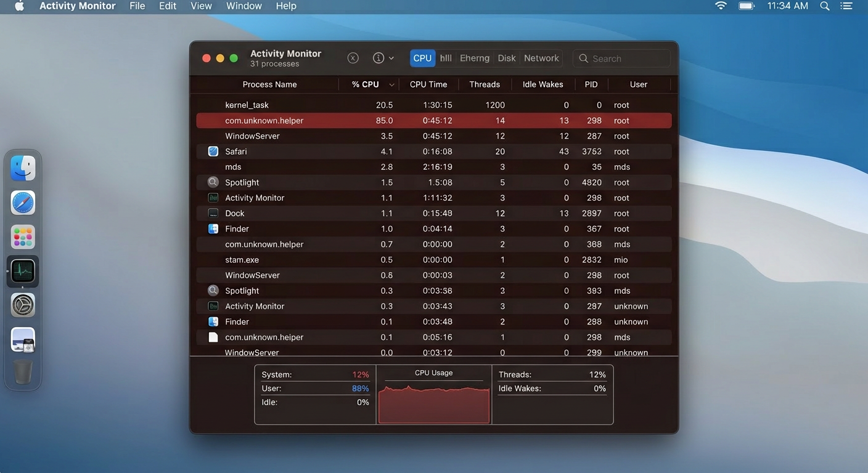Click the quit process (X) icon

353,57
